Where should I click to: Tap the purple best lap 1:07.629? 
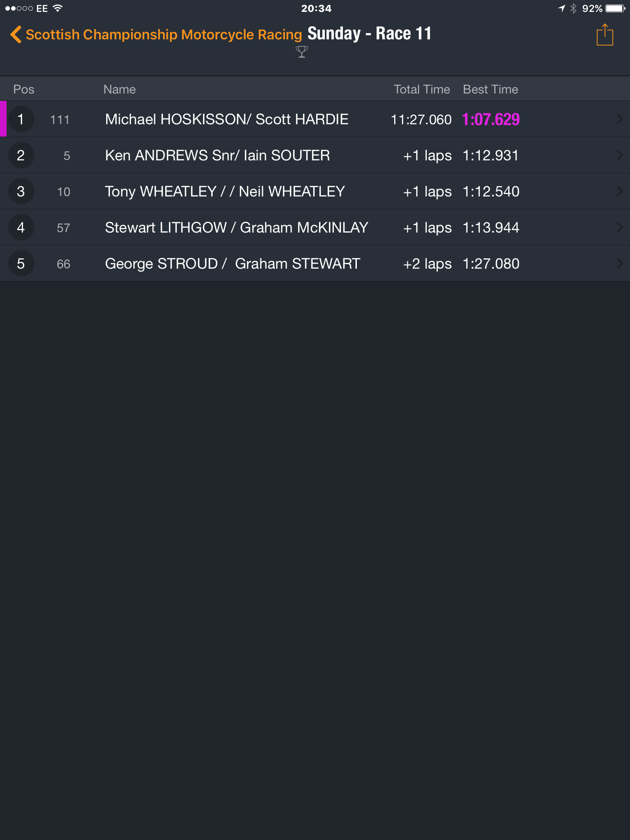pos(491,119)
